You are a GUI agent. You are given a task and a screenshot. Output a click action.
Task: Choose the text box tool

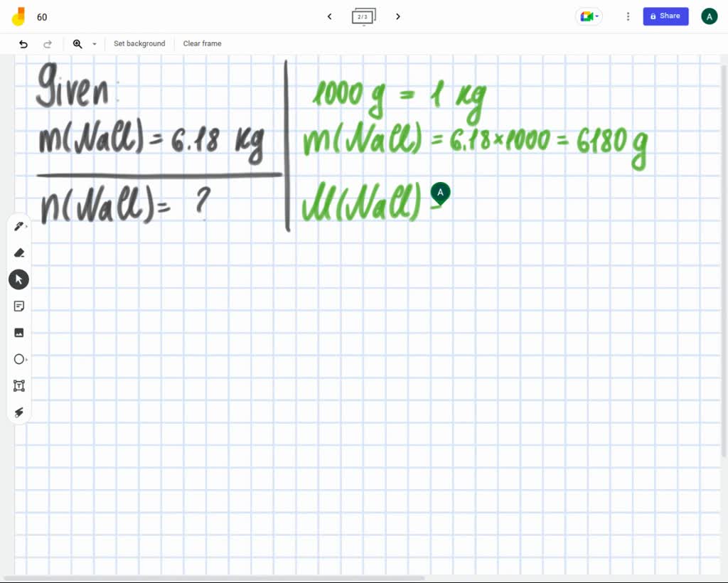pyautogui.click(x=18, y=385)
